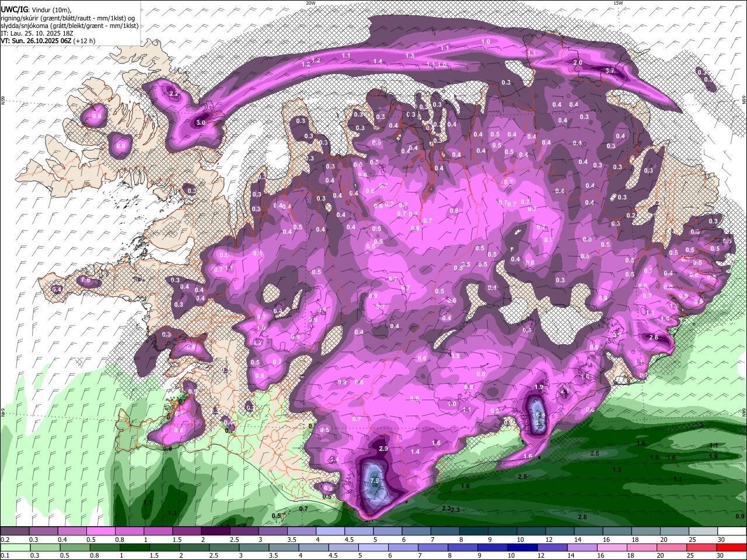This screenshot has width=747, height=560.
Task: Pick the dark navy 10–12 rain scale swatch
Action: (522, 547)
